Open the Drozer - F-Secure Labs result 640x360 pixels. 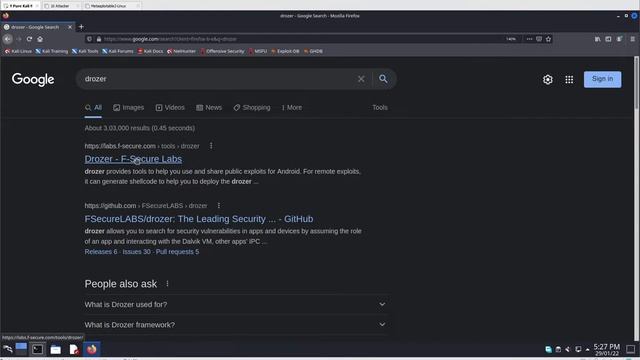pos(133,159)
